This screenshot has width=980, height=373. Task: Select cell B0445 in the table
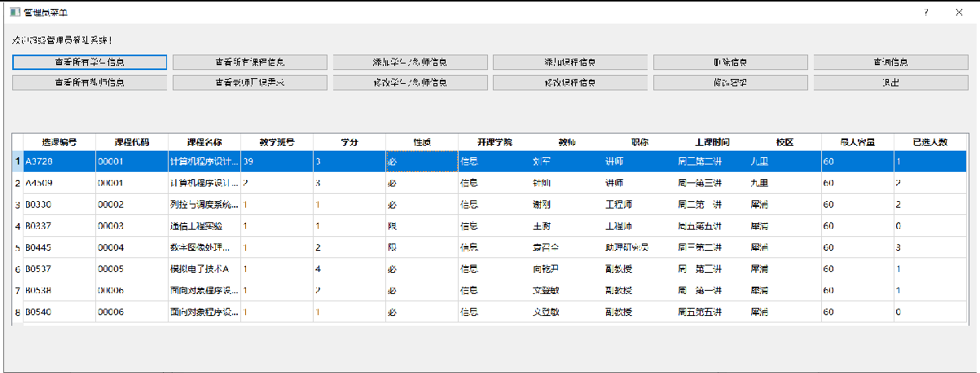59,247
